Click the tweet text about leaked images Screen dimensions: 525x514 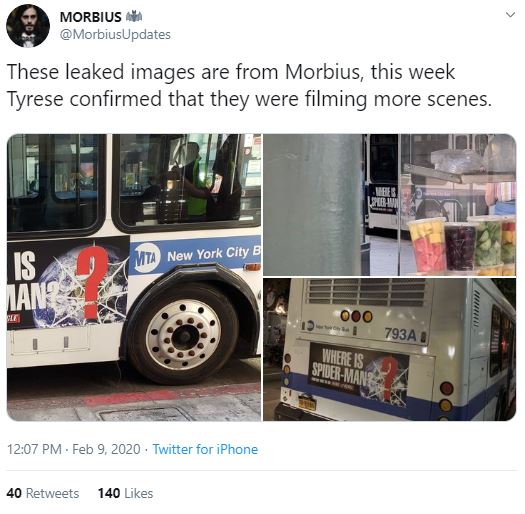249,85
